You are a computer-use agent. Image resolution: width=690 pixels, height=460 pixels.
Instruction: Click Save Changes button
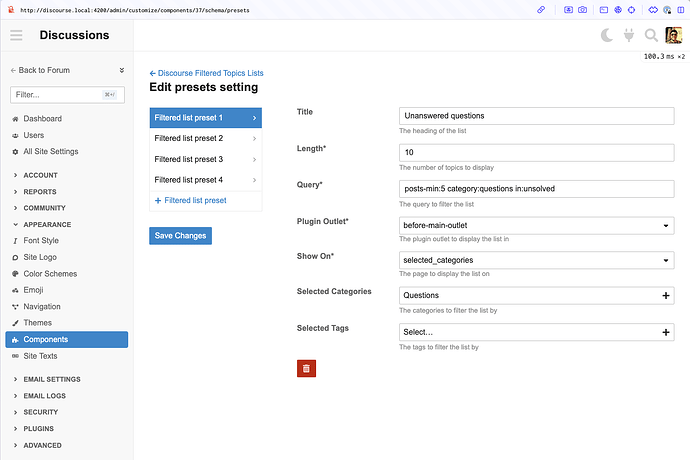tap(180, 236)
